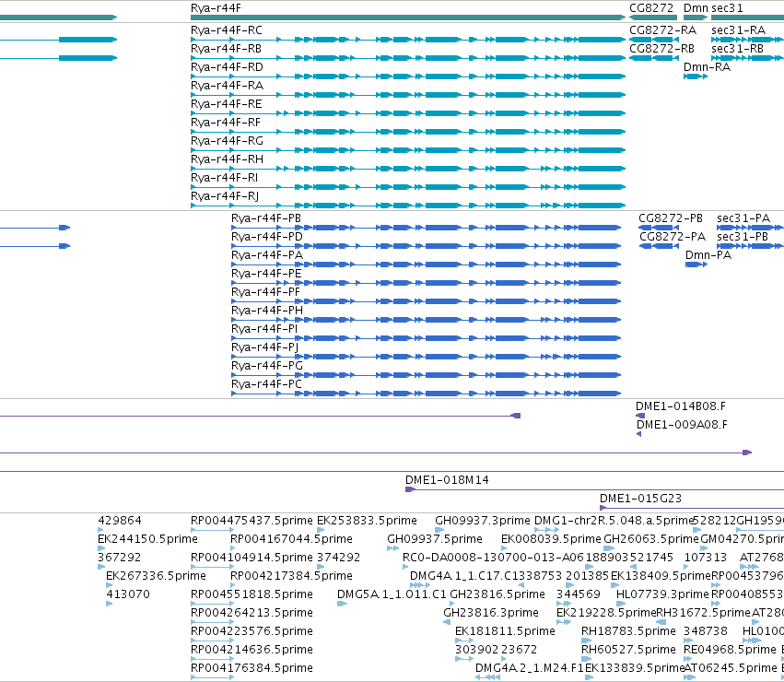Open transcript Rya-r44F-RE
Image resolution: width=784 pixels, height=682 pixels.
point(226,104)
